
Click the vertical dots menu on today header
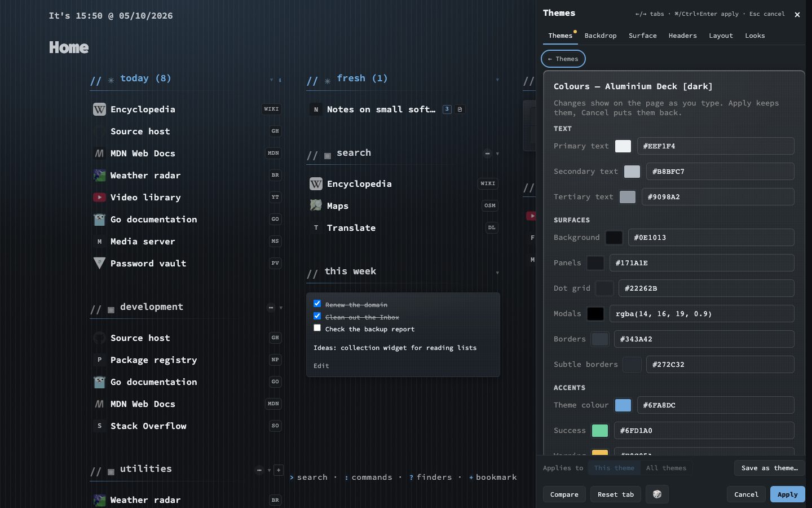tap(280, 80)
